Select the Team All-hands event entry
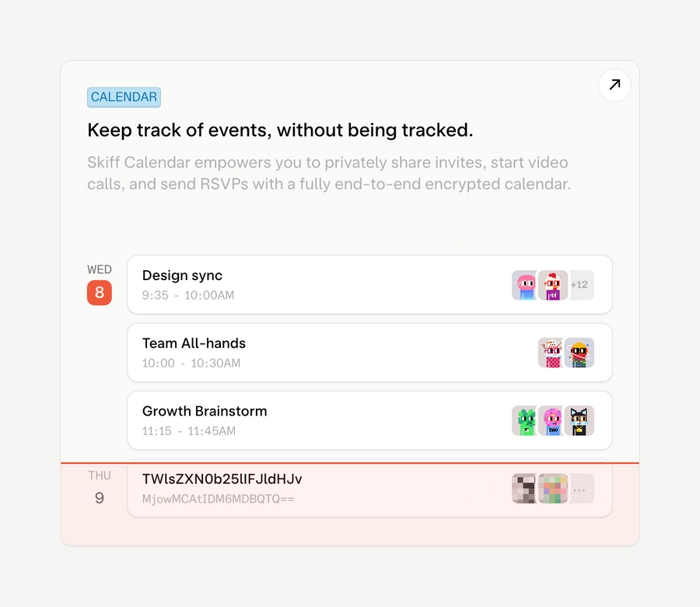700x607 pixels. 311,353
